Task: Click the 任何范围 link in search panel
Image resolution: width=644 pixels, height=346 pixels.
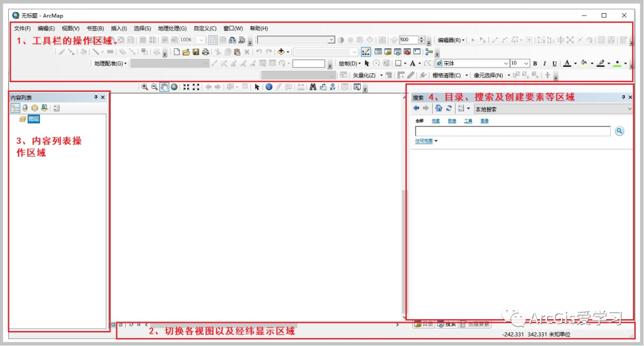Action: point(425,140)
